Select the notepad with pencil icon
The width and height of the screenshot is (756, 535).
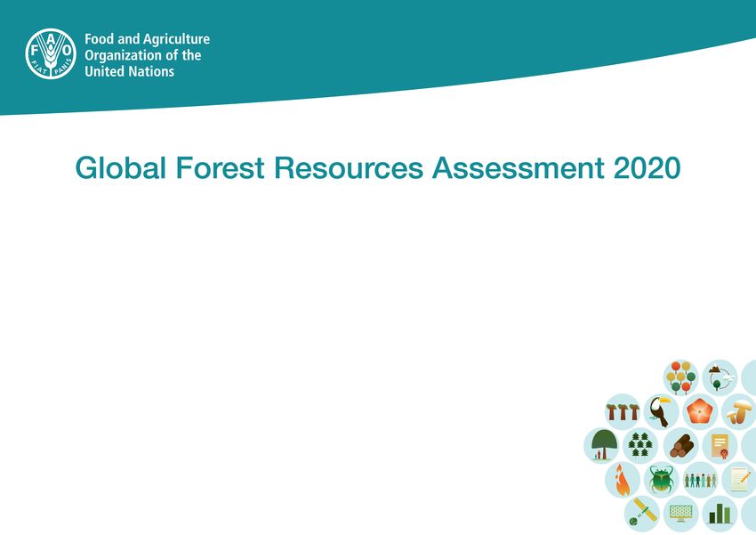(739, 480)
